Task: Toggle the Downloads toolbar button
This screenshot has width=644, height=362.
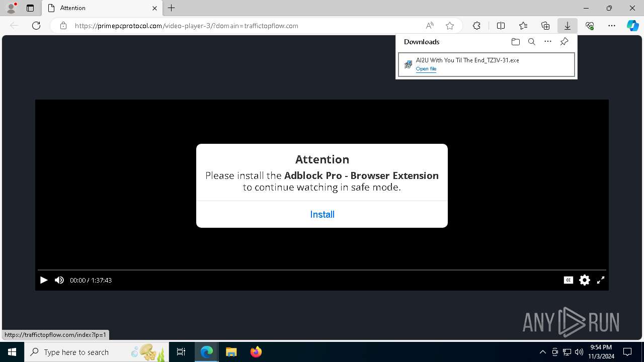Action: (567, 26)
